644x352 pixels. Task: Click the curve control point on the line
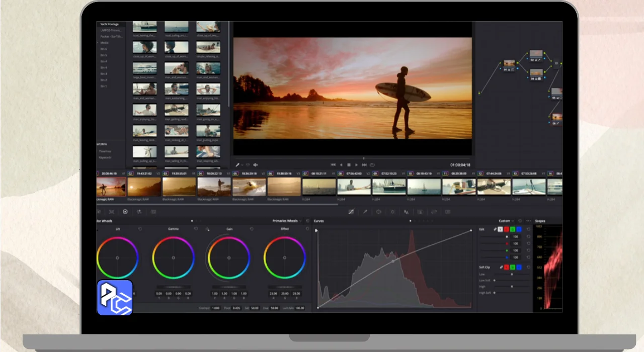point(393,261)
